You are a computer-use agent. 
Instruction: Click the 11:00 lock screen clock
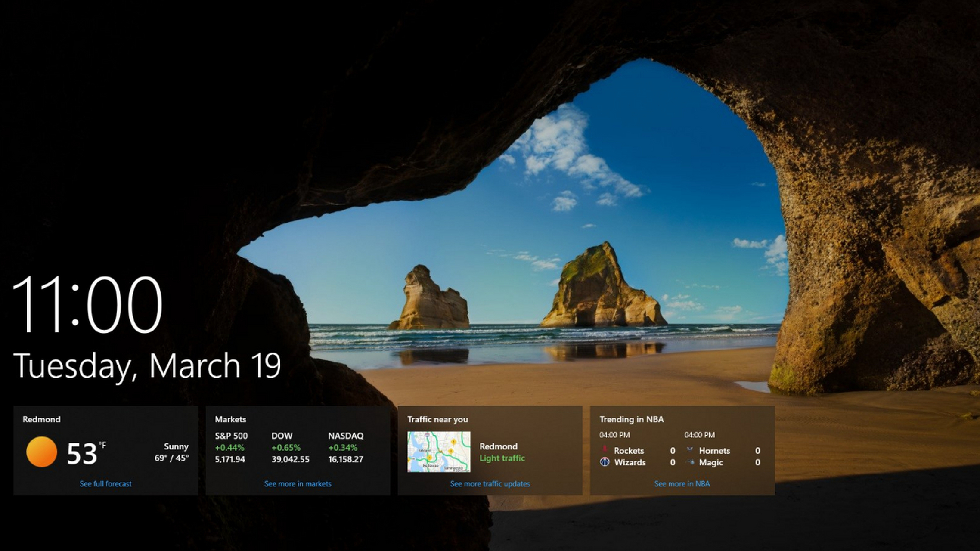[x=88, y=305]
